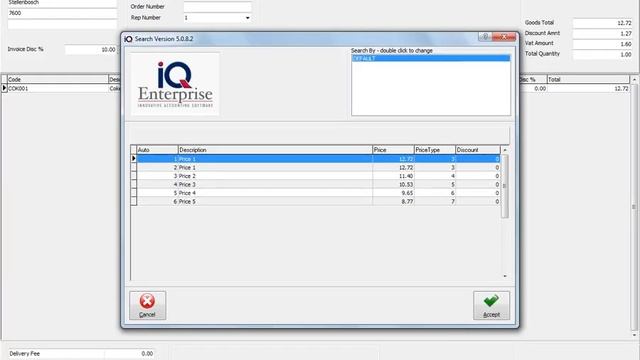The height and width of the screenshot is (360, 640).
Task: Click the Code column header in the invoice grid
Action: tap(58, 79)
